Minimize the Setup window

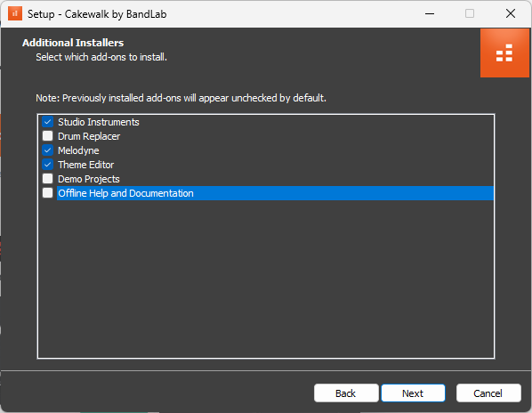pos(430,14)
